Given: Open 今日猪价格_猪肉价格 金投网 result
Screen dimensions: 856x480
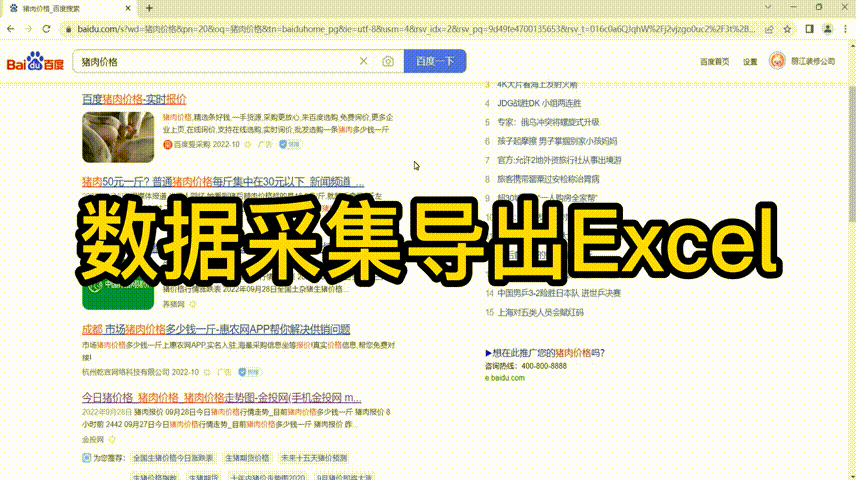Looking at the screenshot, I should [222, 398].
